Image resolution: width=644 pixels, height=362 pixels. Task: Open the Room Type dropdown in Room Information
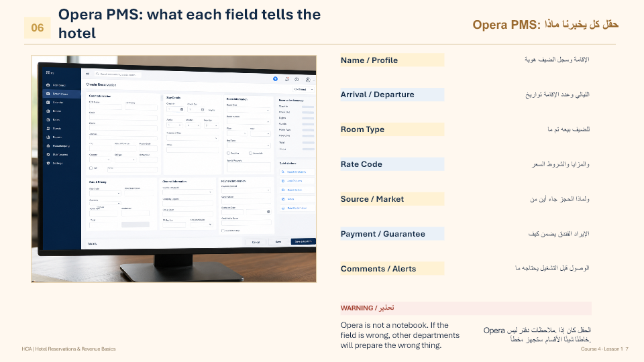[x=248, y=109]
